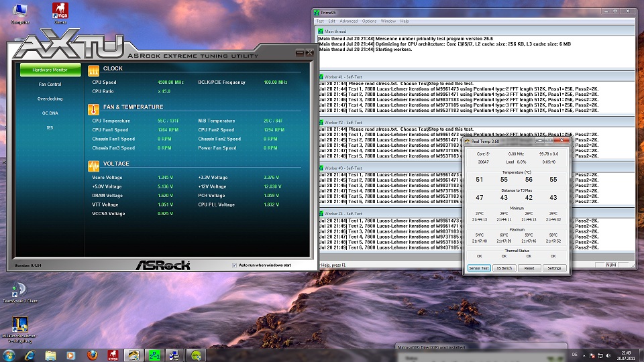The width and height of the screenshot is (644, 362).
Task: Click the Vcore Voltage 1.345 V value
Action: 165,177
